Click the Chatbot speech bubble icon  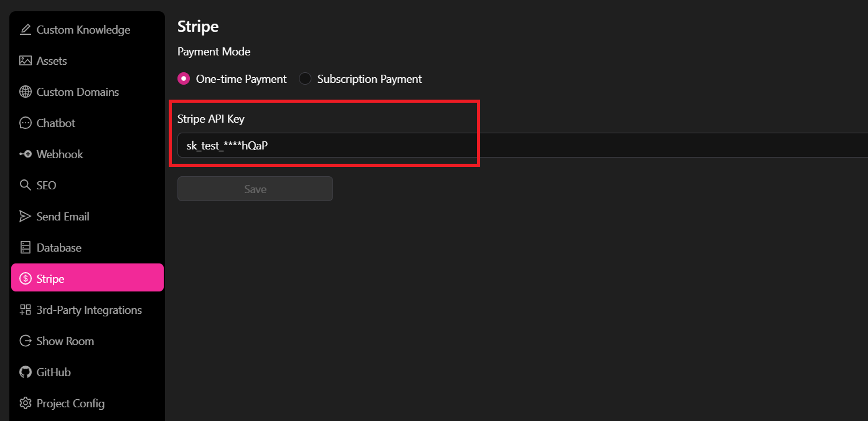pos(26,123)
